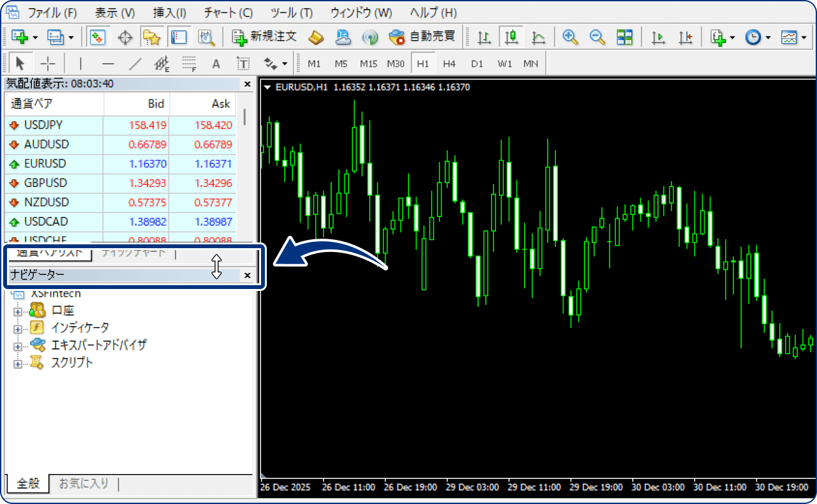Image resolution: width=817 pixels, height=504 pixels.
Task: Open the Strategy Tester magnifier icon
Action: [x=206, y=37]
